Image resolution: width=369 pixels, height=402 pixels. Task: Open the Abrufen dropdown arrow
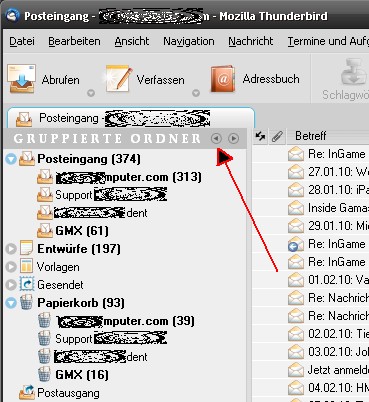91,93
